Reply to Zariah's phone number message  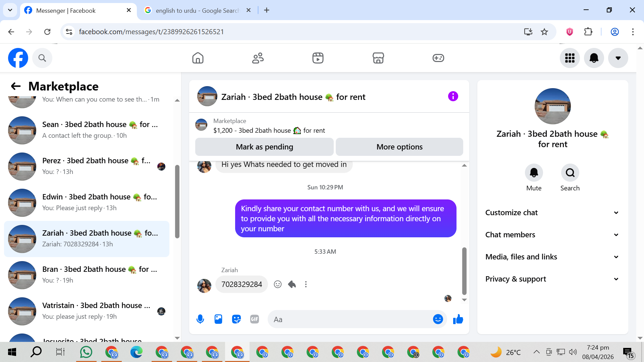coord(292,284)
